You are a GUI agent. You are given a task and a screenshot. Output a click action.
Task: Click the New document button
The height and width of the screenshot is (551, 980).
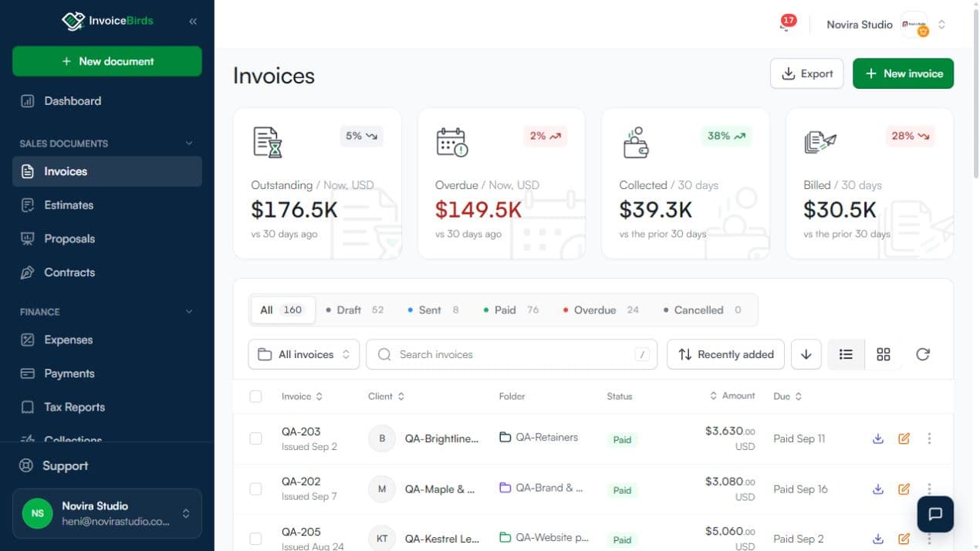[107, 61]
